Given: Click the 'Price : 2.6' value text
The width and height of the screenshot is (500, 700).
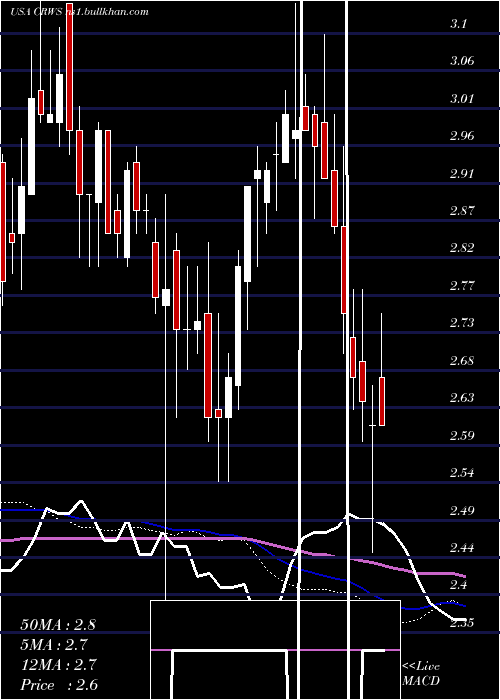Looking at the screenshot, I should tap(59, 685).
